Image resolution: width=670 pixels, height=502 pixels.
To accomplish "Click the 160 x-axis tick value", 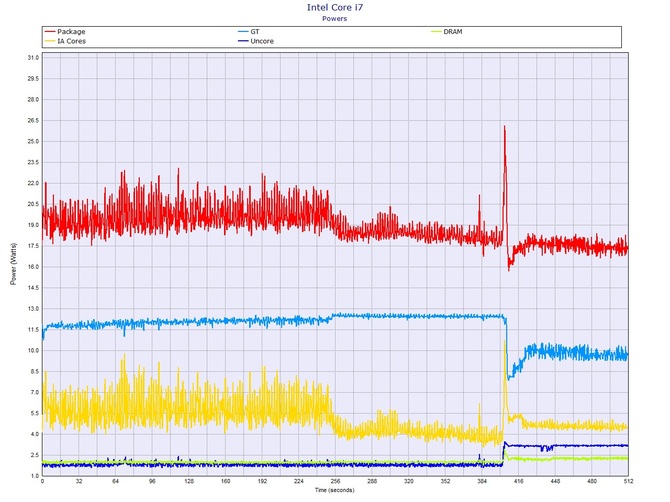I will pos(226,481).
